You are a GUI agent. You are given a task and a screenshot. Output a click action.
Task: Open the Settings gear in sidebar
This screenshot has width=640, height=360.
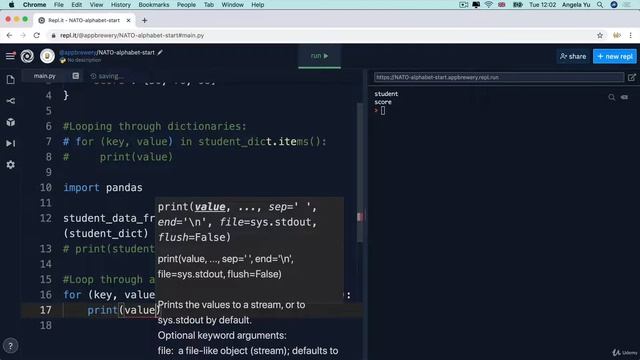pyautogui.click(x=11, y=164)
